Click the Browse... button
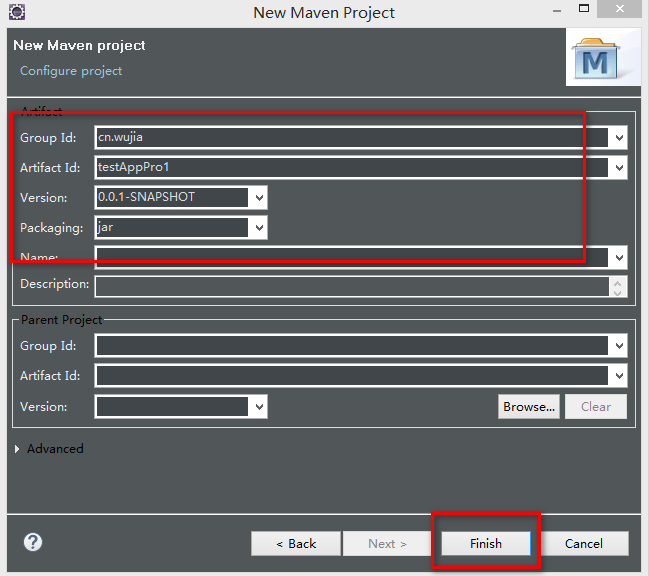Screen dimensions: 649x576 [x=529, y=407]
